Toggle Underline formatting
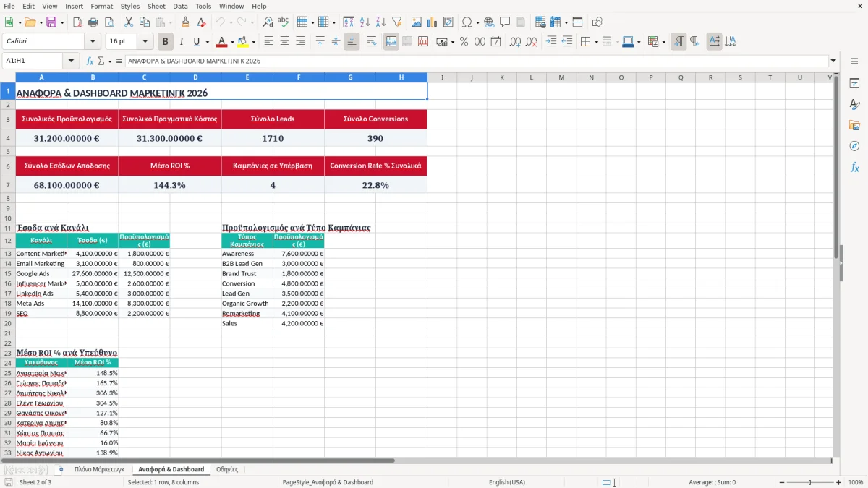Image resolution: width=868 pixels, height=488 pixels. (196, 42)
